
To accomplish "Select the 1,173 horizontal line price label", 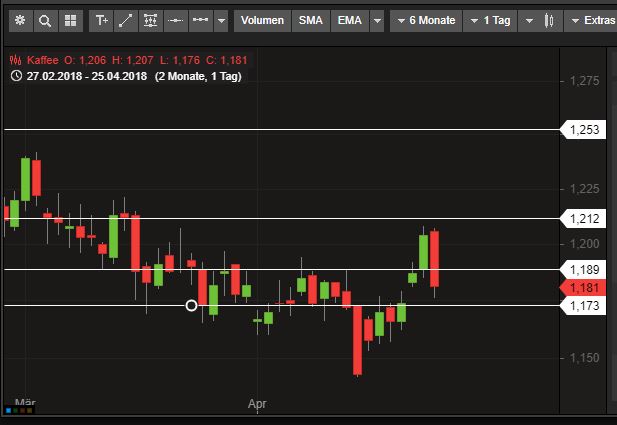I will pyautogui.click(x=584, y=305).
